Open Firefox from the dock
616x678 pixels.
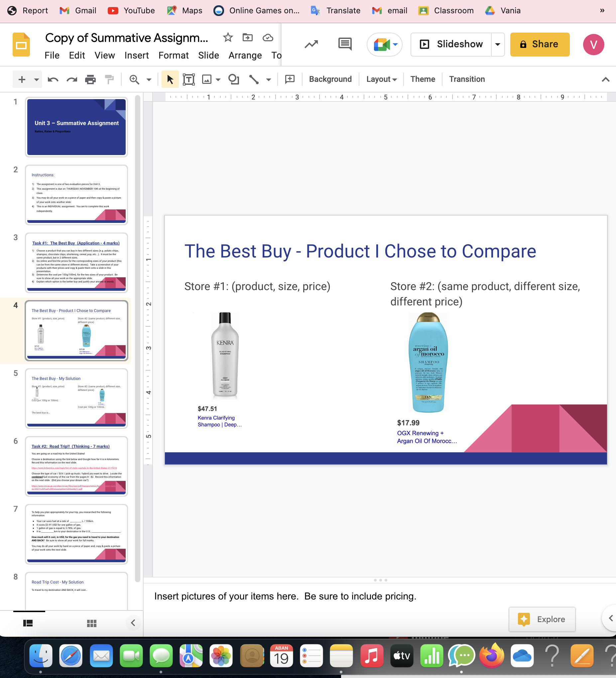coord(492,656)
